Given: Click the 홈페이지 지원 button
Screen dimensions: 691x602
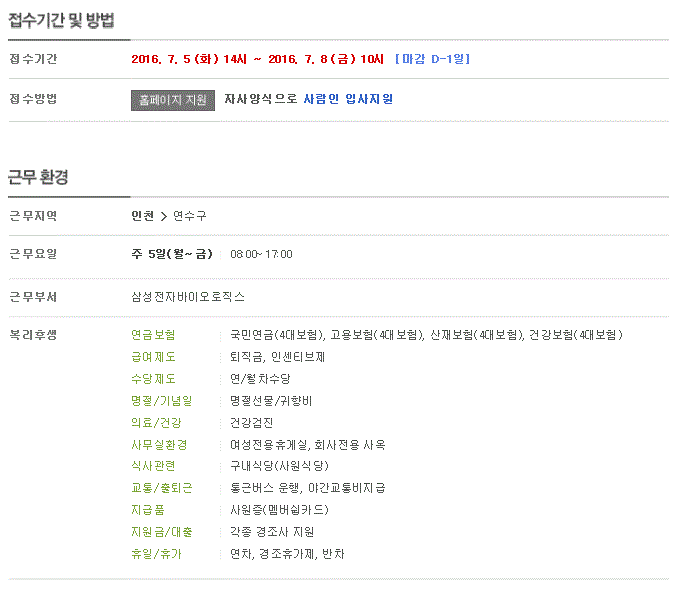Looking at the screenshot, I should coord(172,100).
